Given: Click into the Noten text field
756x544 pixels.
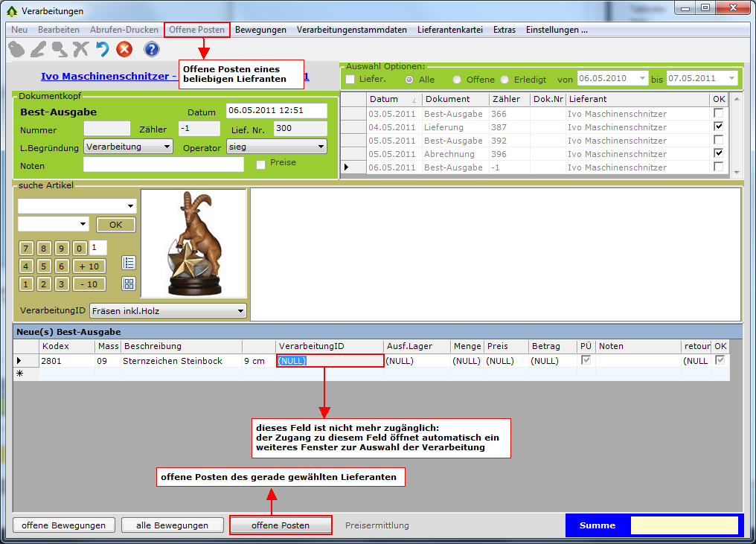Looking at the screenshot, I should [164, 164].
